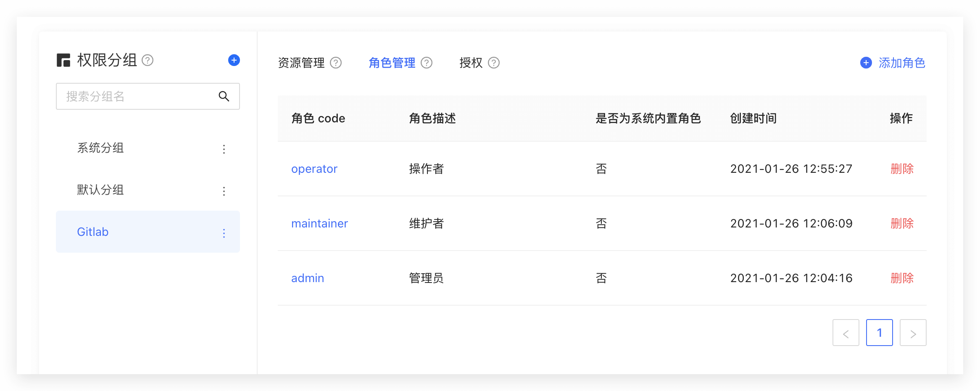
Task: Open more options for 默认分组
Action: point(224,191)
